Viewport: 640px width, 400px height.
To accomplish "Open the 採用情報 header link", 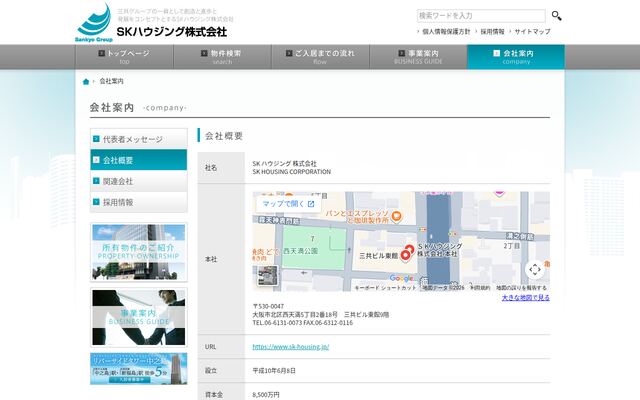I will pyautogui.click(x=492, y=31).
